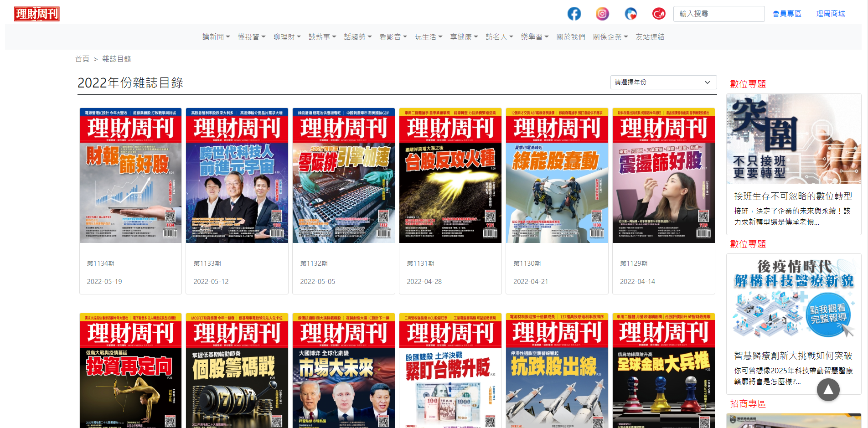The width and height of the screenshot is (868, 428).
Task: Click the blue heart icon in the header
Action: [x=630, y=14]
